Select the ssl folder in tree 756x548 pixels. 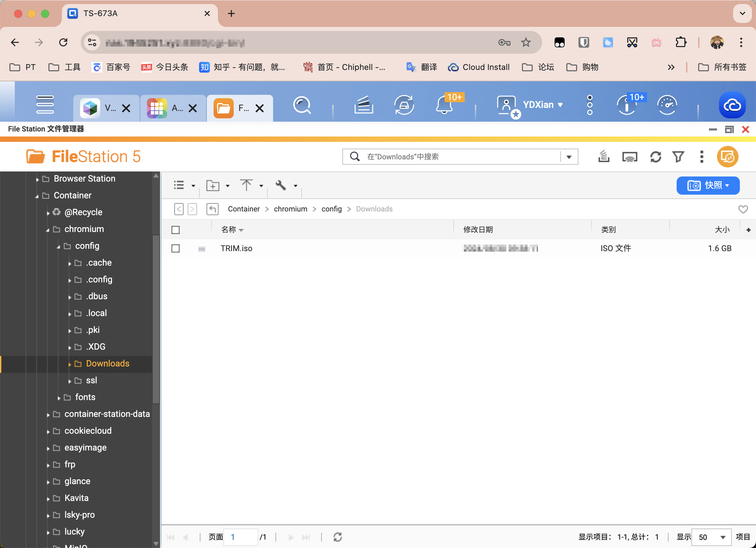pyautogui.click(x=91, y=380)
